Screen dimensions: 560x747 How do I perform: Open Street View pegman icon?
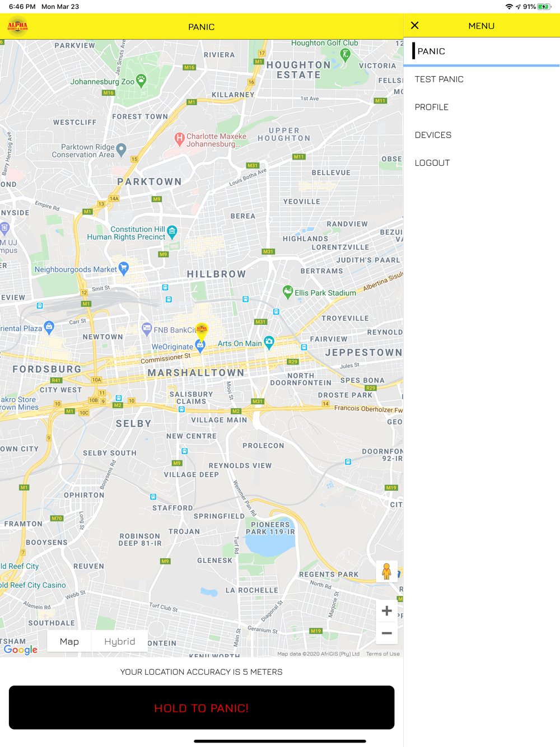coord(386,572)
